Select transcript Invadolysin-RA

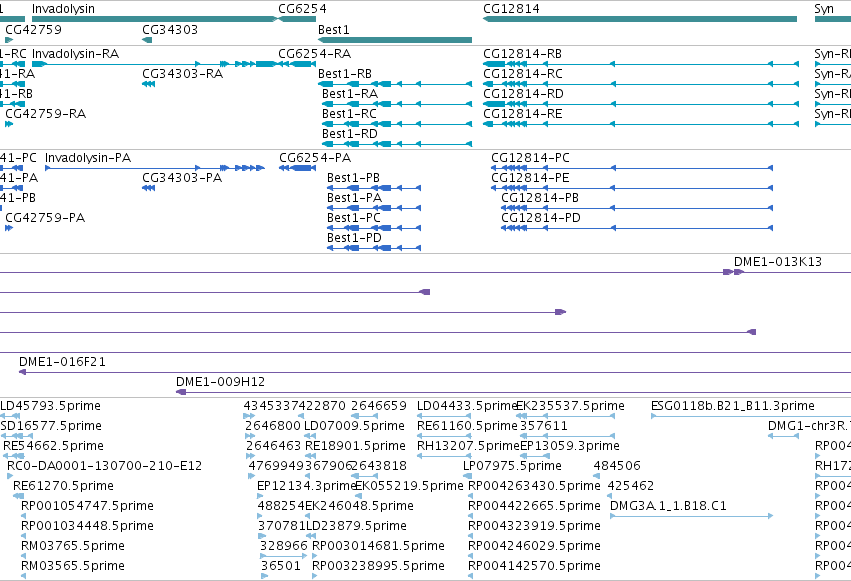(155, 64)
